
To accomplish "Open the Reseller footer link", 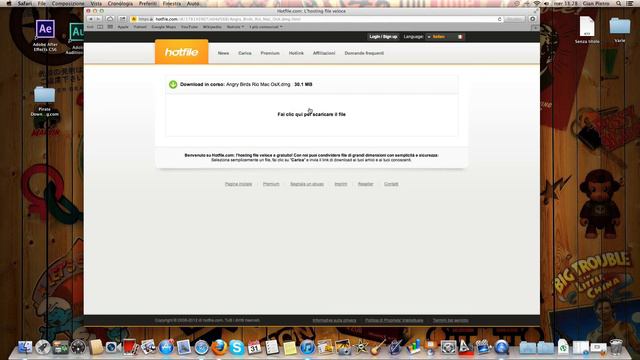I will [x=365, y=184].
